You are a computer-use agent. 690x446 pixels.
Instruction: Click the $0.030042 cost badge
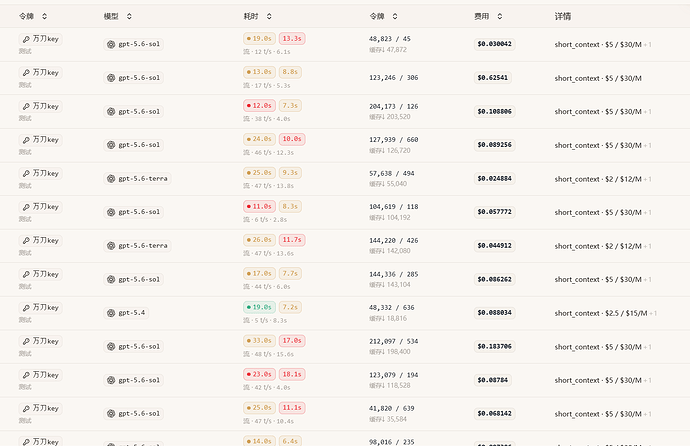coord(494,44)
